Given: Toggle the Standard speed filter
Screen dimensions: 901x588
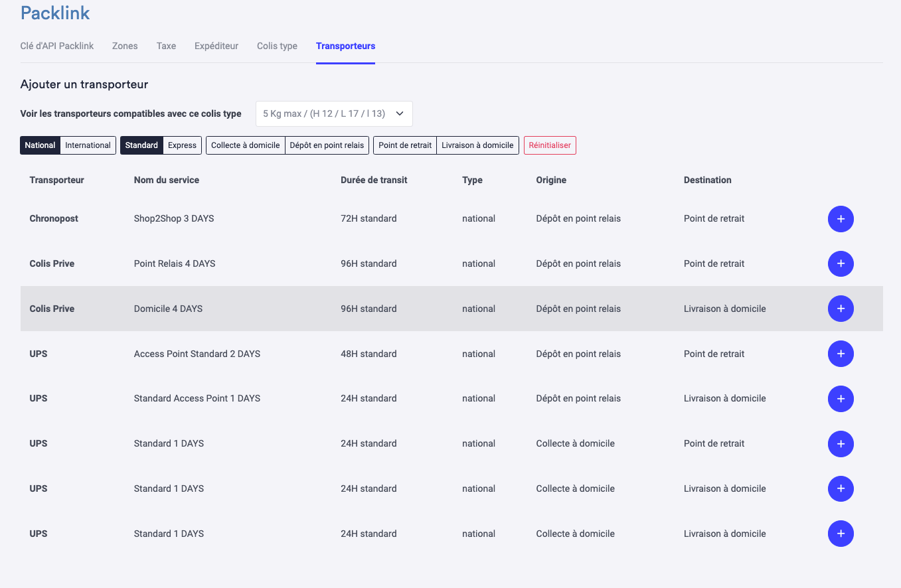Looking at the screenshot, I should click(141, 145).
